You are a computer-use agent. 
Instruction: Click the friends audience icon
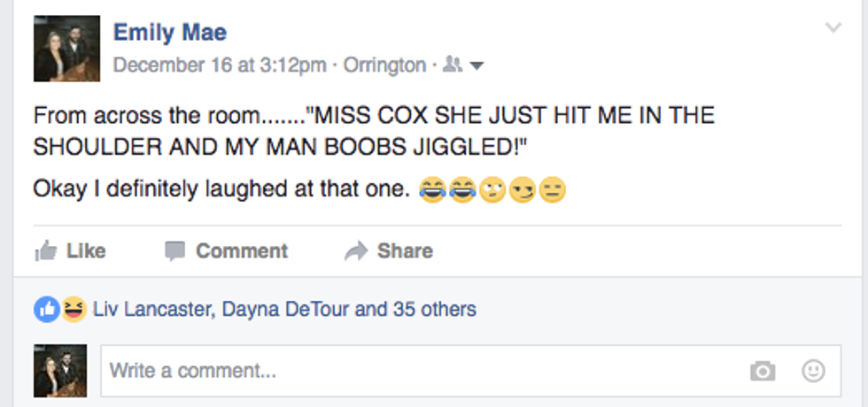point(452,65)
